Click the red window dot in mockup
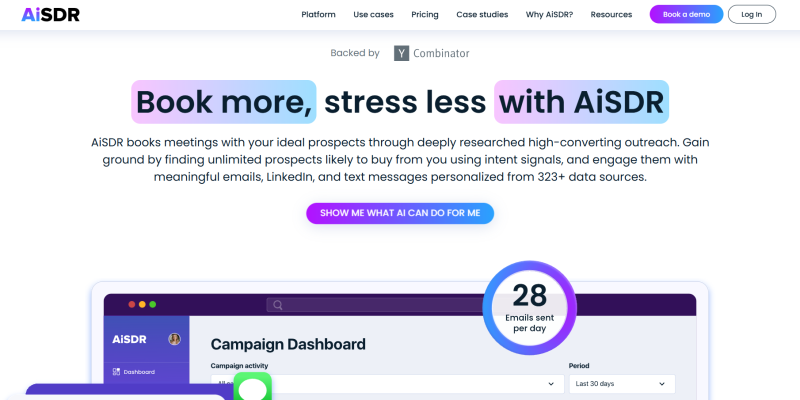Image resolution: width=800 pixels, height=400 pixels. click(x=131, y=304)
